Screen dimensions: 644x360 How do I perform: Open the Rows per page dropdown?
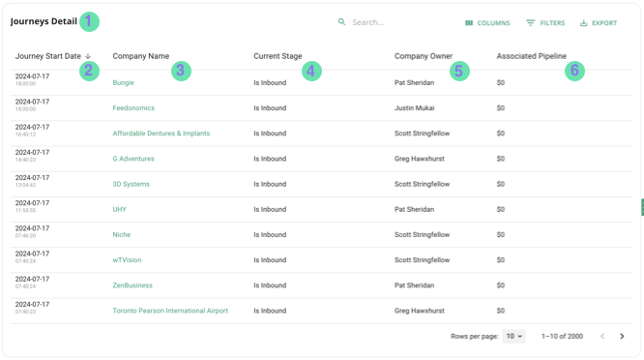[513, 336]
